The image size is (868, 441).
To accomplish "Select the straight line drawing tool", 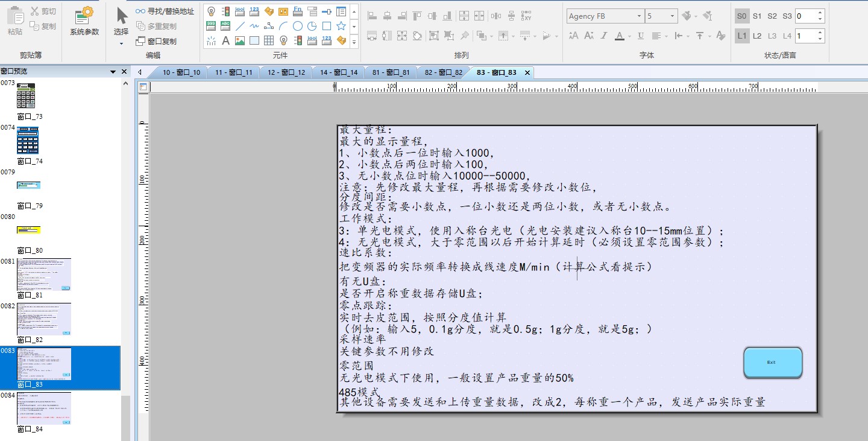I will click(240, 26).
